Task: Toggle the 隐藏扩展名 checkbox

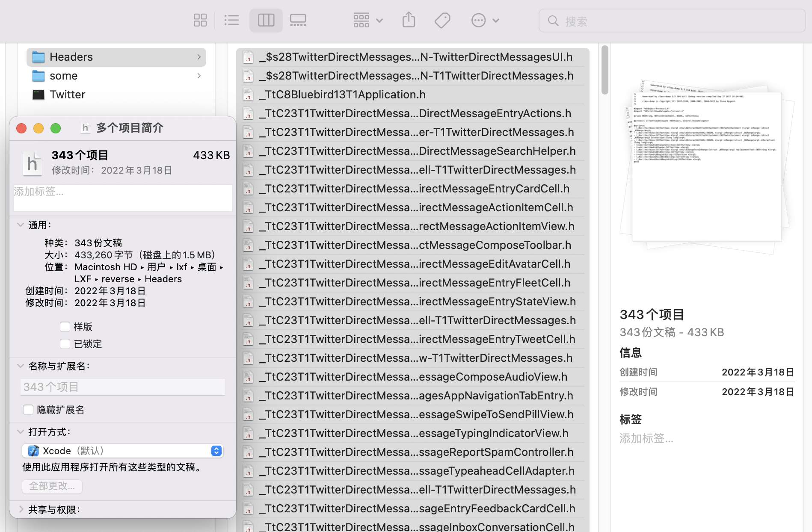Action: click(28, 410)
